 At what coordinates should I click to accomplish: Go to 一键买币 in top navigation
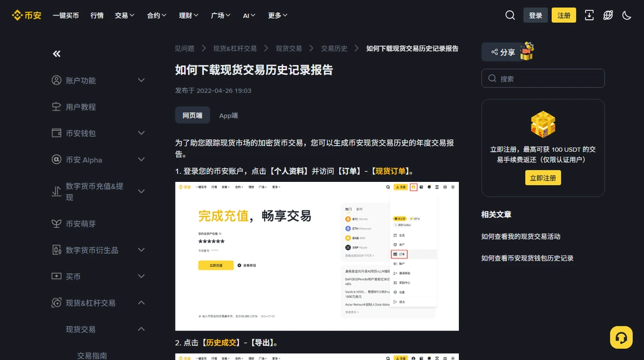[x=65, y=16]
